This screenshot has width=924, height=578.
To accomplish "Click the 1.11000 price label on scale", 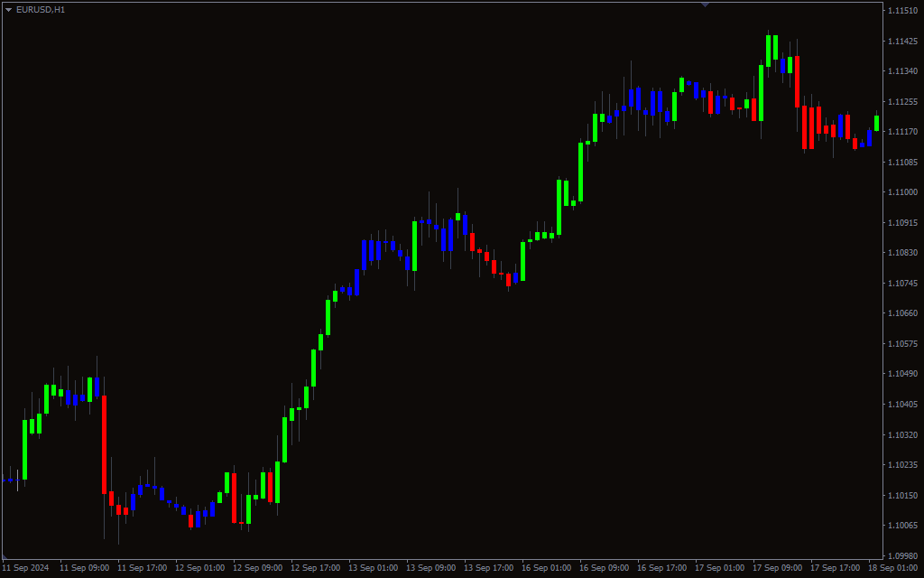I will (x=901, y=192).
